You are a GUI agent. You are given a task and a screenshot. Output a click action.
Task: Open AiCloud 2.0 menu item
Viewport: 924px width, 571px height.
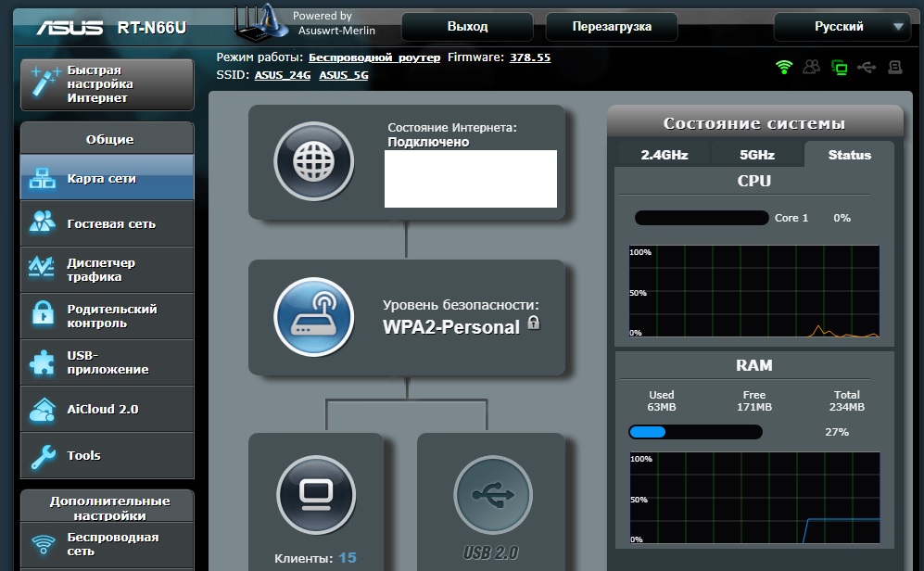pos(108,409)
